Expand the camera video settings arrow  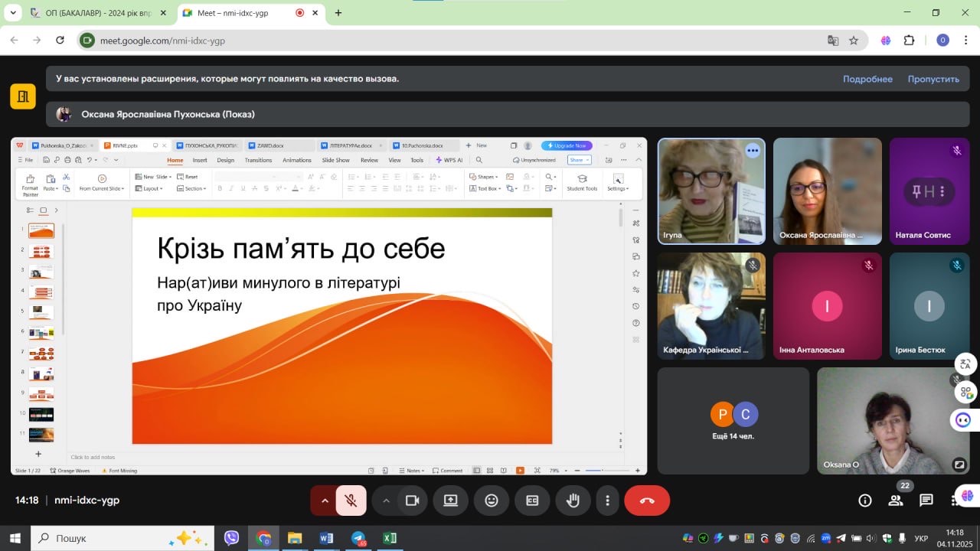386,500
